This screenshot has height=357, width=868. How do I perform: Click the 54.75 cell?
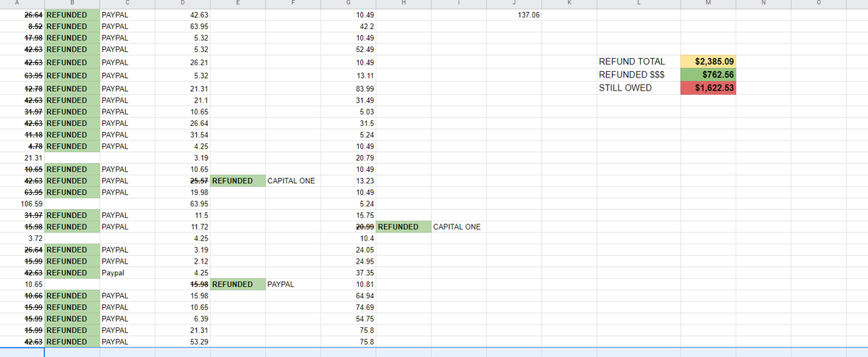pos(348,319)
